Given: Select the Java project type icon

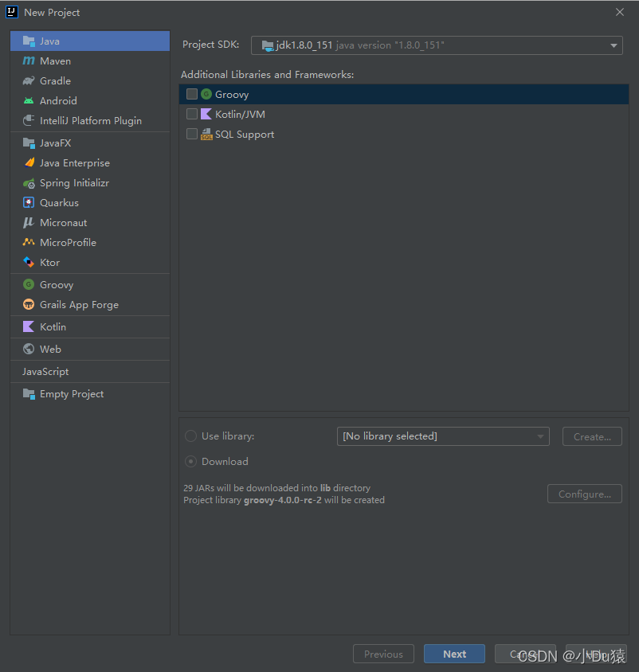Looking at the screenshot, I should click(x=29, y=41).
